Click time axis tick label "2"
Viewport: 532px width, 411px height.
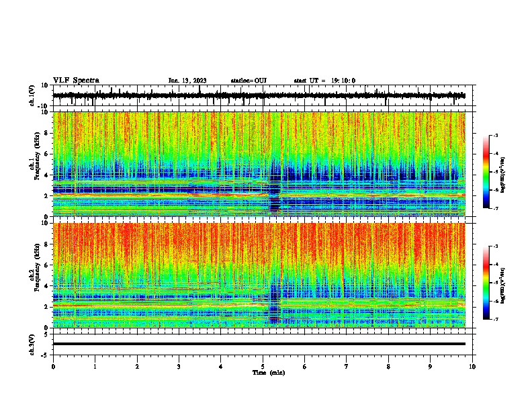[x=137, y=367]
